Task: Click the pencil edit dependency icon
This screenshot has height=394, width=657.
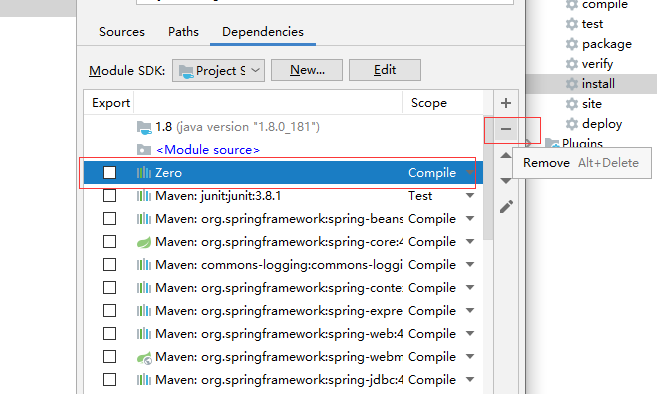Action: (506, 207)
